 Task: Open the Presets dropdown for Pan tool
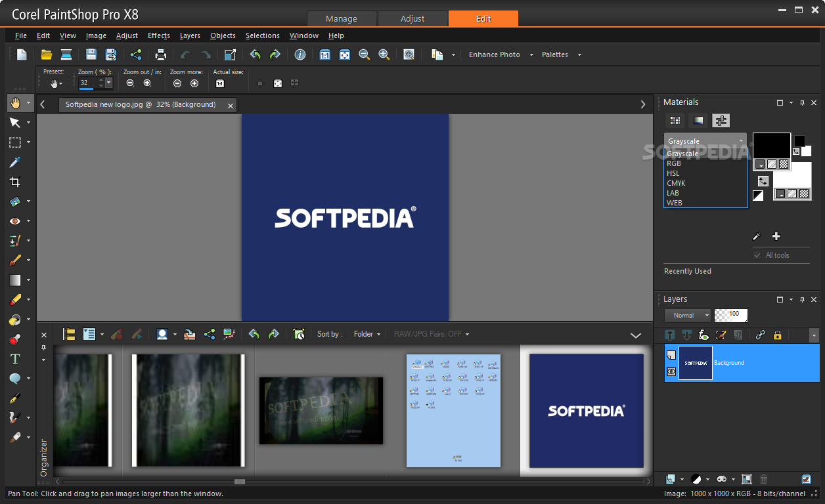(x=56, y=83)
